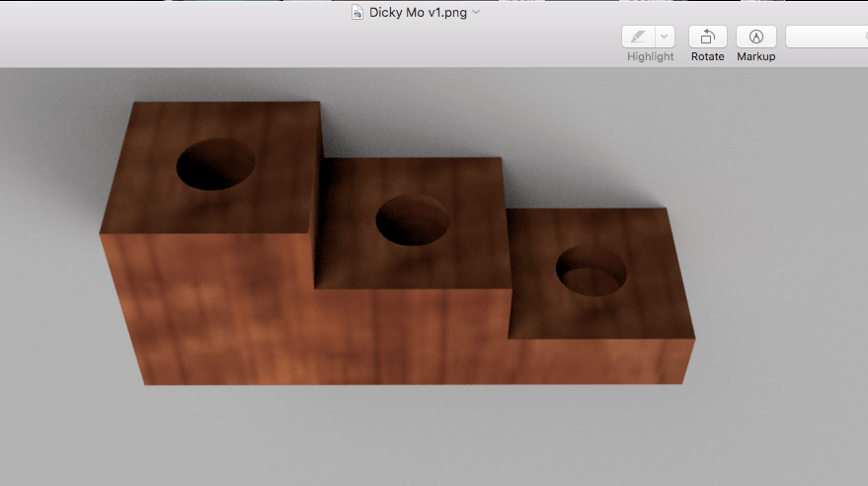Click the Rotate text label

[707, 56]
